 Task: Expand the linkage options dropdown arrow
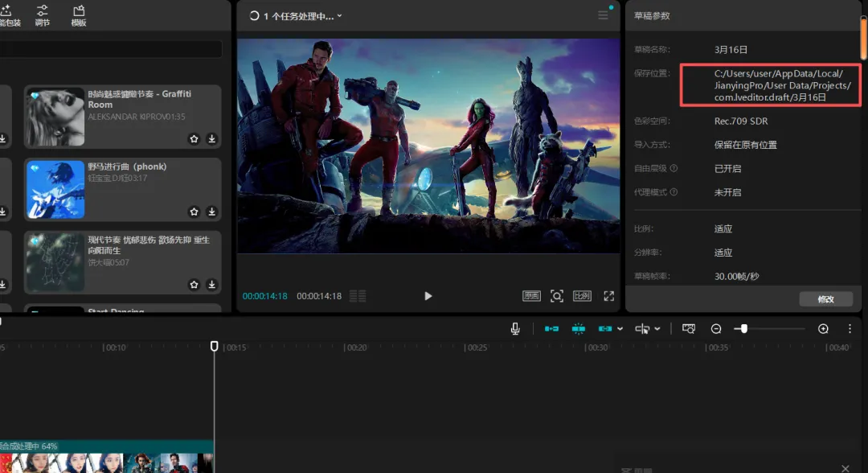[620, 329]
